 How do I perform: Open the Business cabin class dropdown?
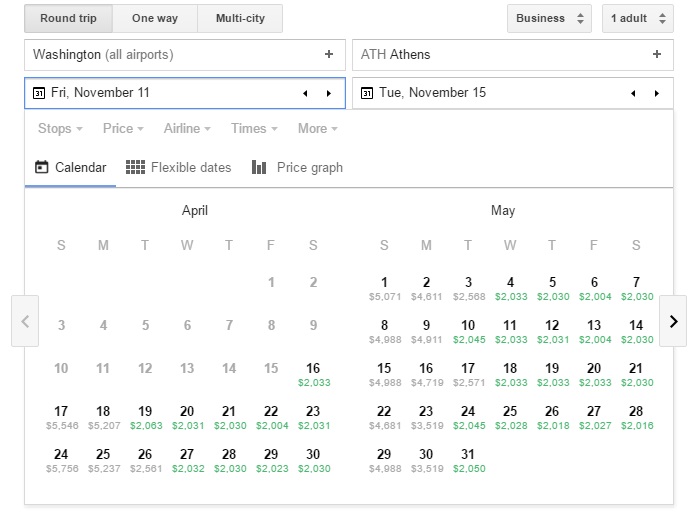[549, 18]
